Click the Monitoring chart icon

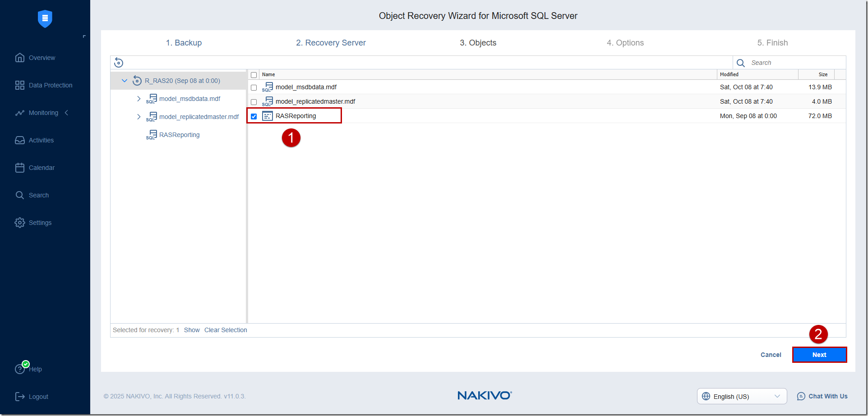coord(20,113)
